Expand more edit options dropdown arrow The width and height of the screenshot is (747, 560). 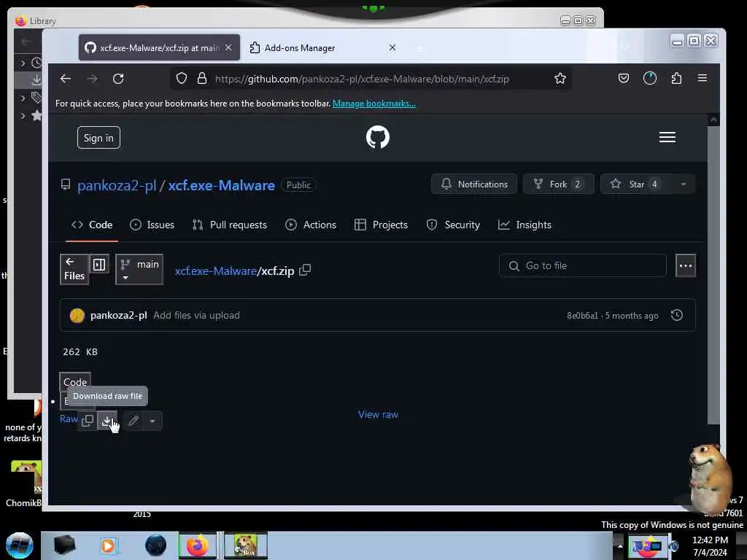tap(152, 421)
